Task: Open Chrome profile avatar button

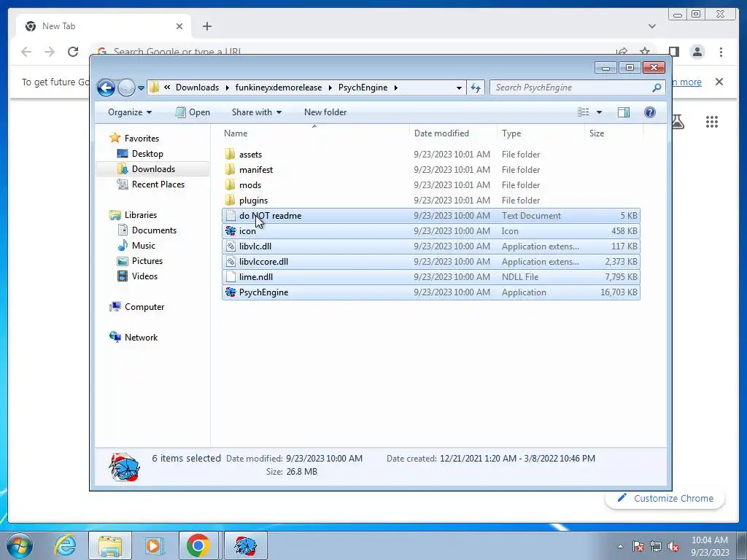Action: coord(697,52)
